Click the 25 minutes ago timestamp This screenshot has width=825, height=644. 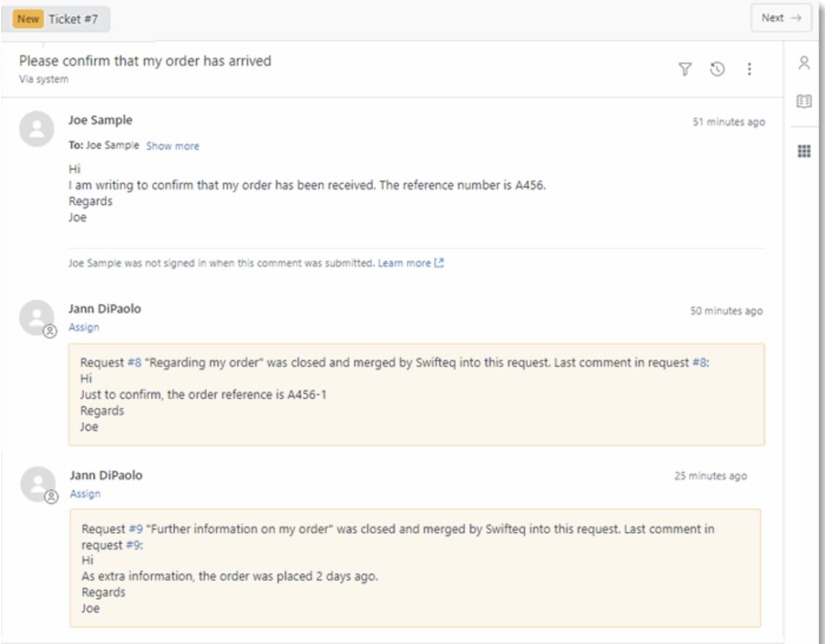(x=710, y=476)
